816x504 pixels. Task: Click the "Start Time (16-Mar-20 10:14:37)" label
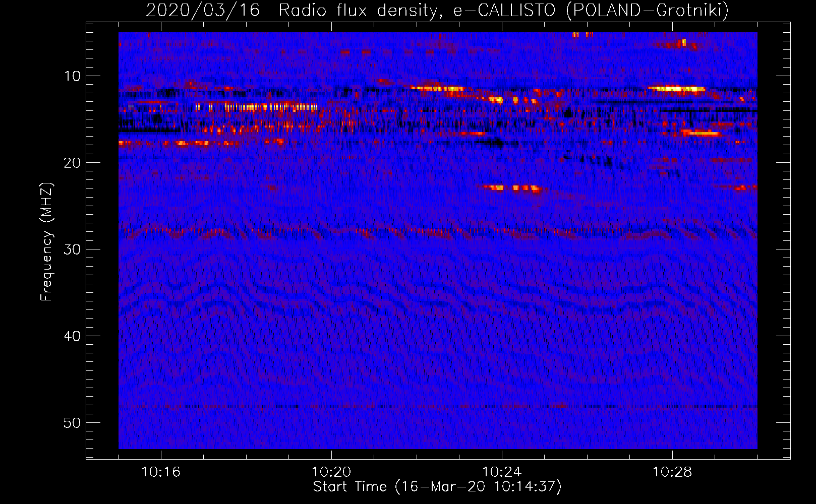pyautogui.click(x=437, y=487)
